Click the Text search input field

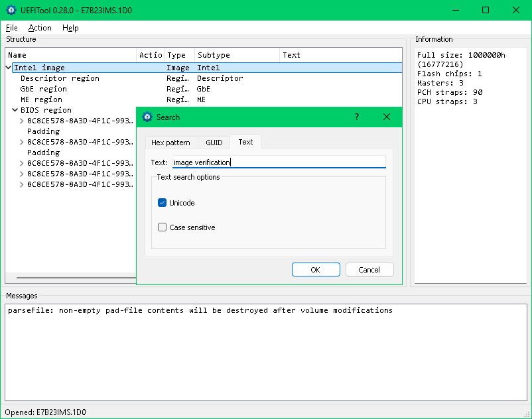click(x=279, y=162)
